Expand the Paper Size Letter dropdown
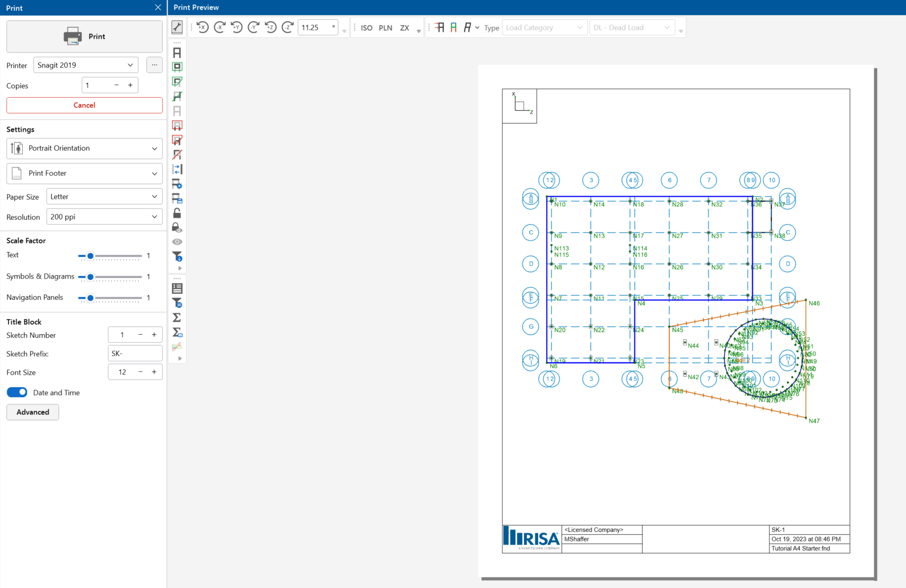This screenshot has width=906, height=588. pos(104,197)
